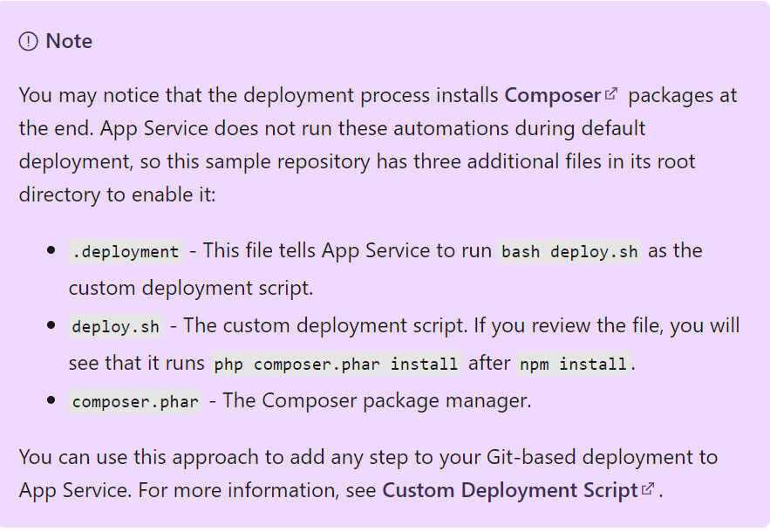Click the 'custom deployment script.' text line

pos(190,289)
